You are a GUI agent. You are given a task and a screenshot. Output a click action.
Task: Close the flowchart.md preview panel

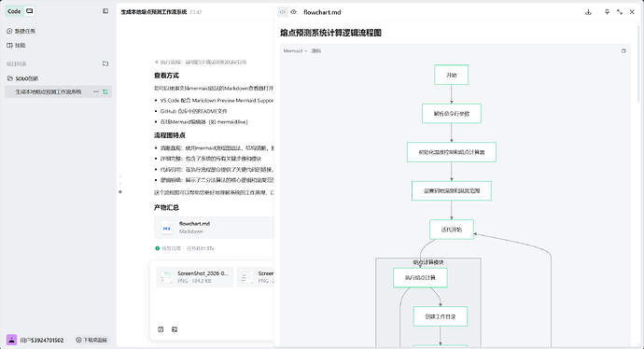pyautogui.click(x=632, y=12)
